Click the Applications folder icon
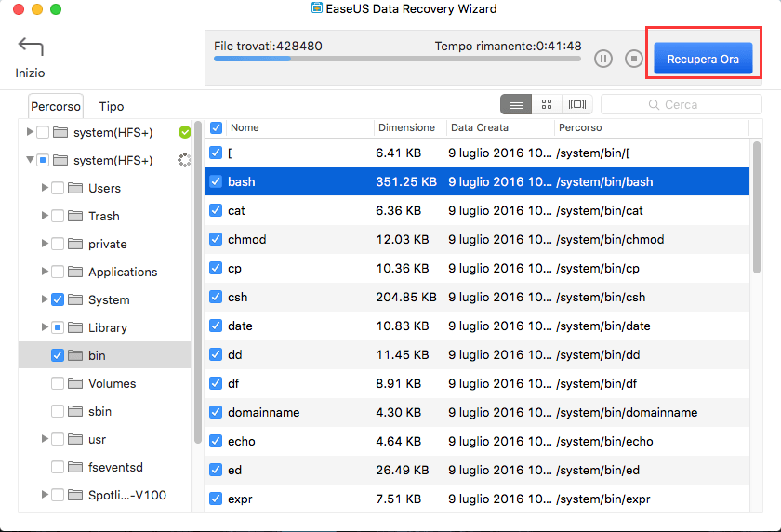Image resolution: width=781 pixels, height=532 pixels. (x=75, y=272)
